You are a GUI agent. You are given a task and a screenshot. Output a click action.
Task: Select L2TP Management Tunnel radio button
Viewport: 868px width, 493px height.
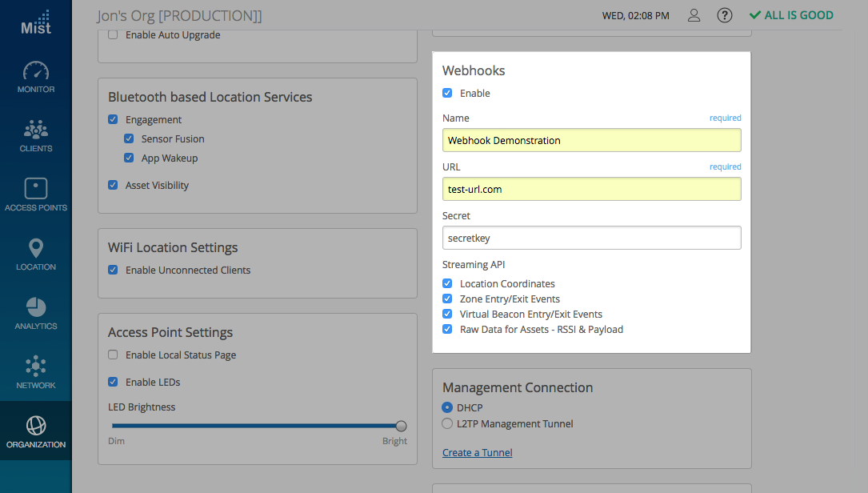(447, 424)
